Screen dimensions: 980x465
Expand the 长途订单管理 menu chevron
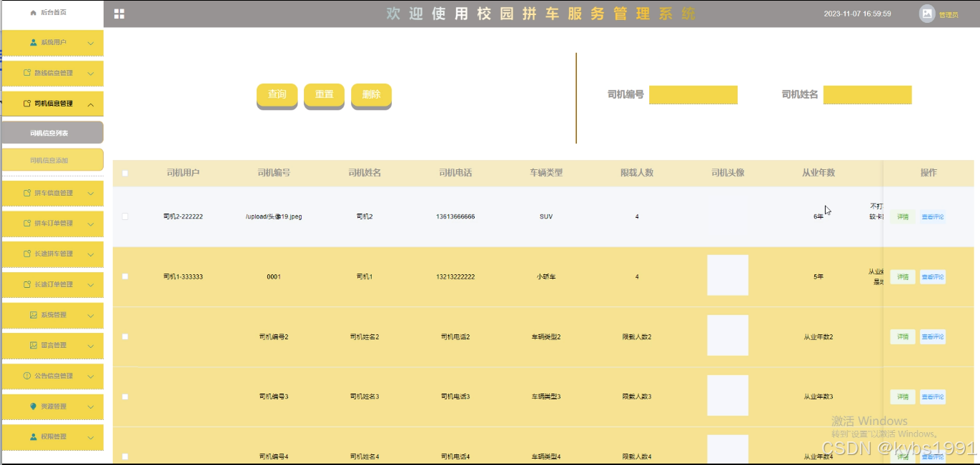tap(91, 285)
